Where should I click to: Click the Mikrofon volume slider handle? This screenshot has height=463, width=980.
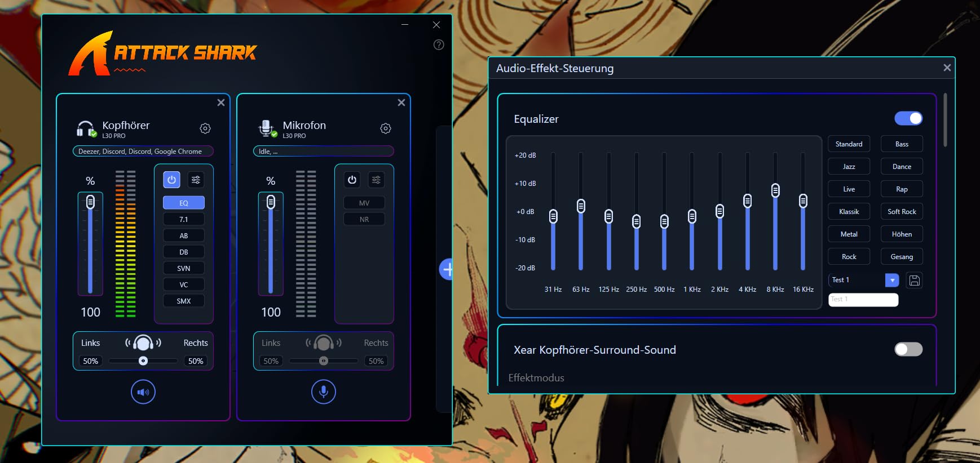tap(271, 202)
